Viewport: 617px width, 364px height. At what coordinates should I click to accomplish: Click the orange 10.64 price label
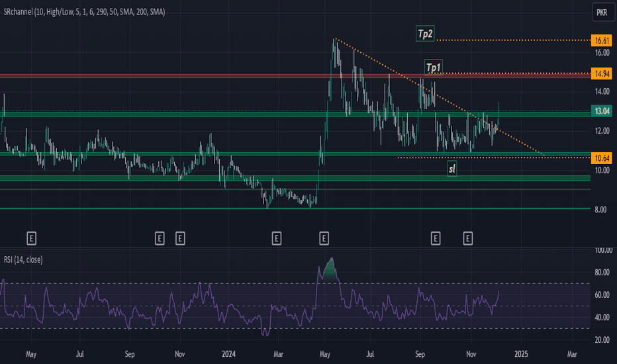click(x=602, y=158)
